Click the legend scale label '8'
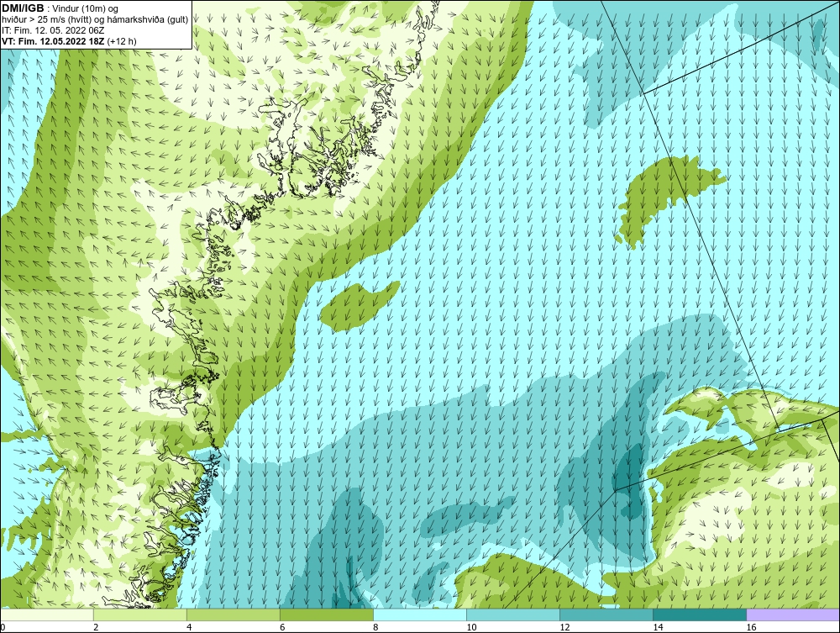This screenshot has width=840, height=633. point(375,628)
